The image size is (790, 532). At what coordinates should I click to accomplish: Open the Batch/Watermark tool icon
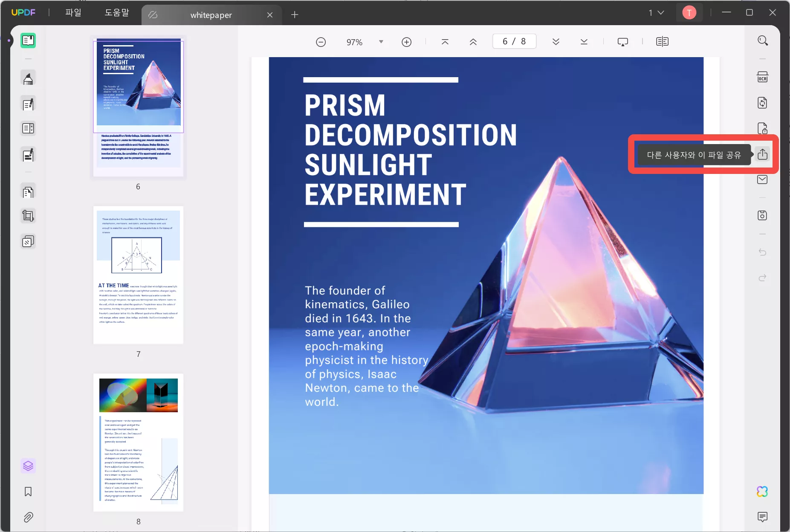(28, 242)
